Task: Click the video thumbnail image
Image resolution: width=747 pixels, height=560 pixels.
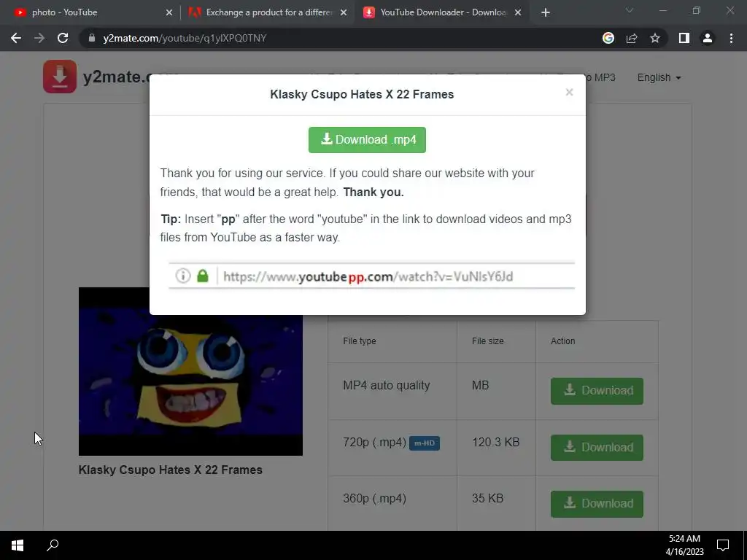Action: (x=190, y=371)
